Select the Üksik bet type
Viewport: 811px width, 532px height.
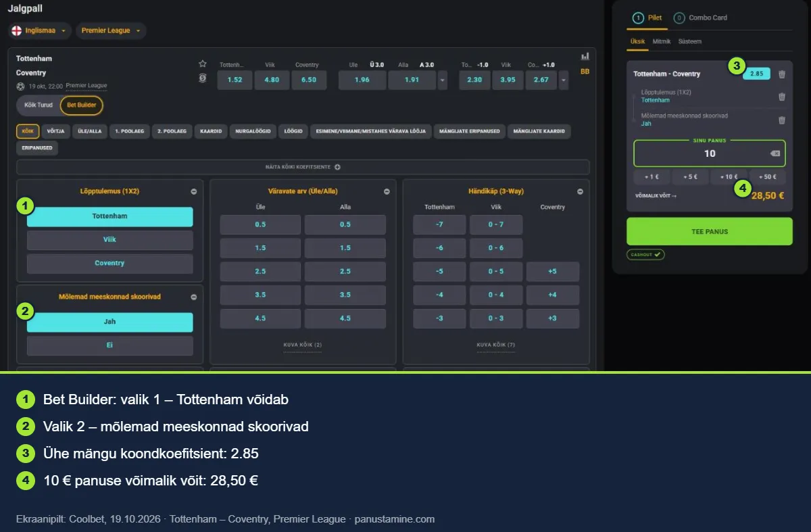point(638,42)
